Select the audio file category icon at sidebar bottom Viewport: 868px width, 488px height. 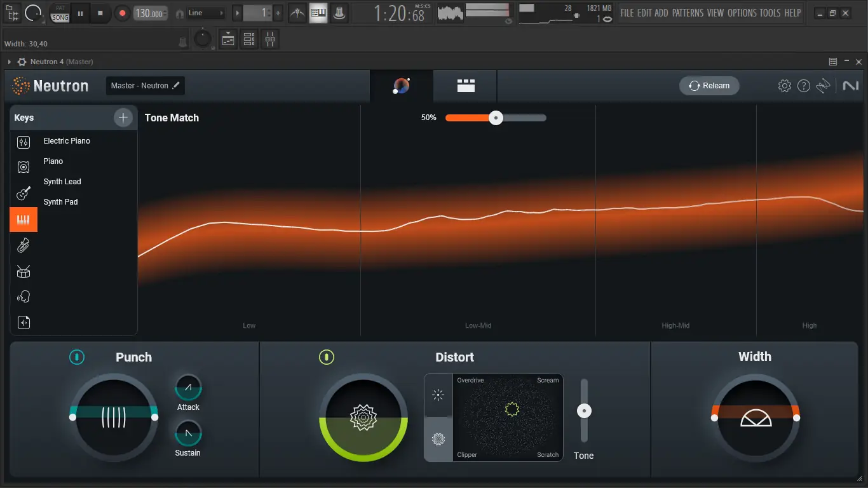(24, 322)
